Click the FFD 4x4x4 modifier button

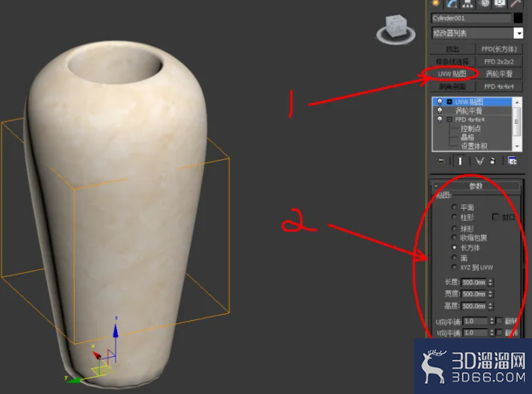499,86
